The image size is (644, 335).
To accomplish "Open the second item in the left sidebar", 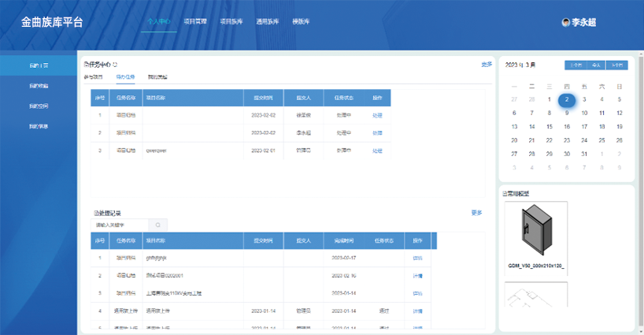I will [x=39, y=85].
